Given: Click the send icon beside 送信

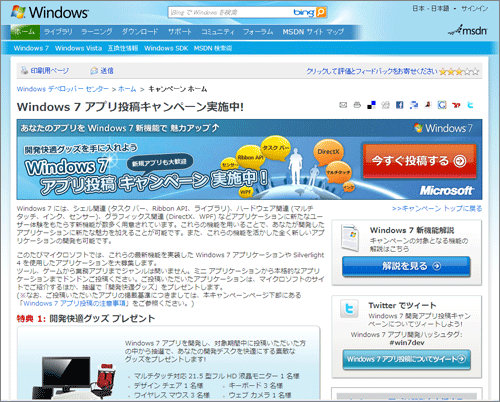Looking at the screenshot, I should tap(94, 71).
